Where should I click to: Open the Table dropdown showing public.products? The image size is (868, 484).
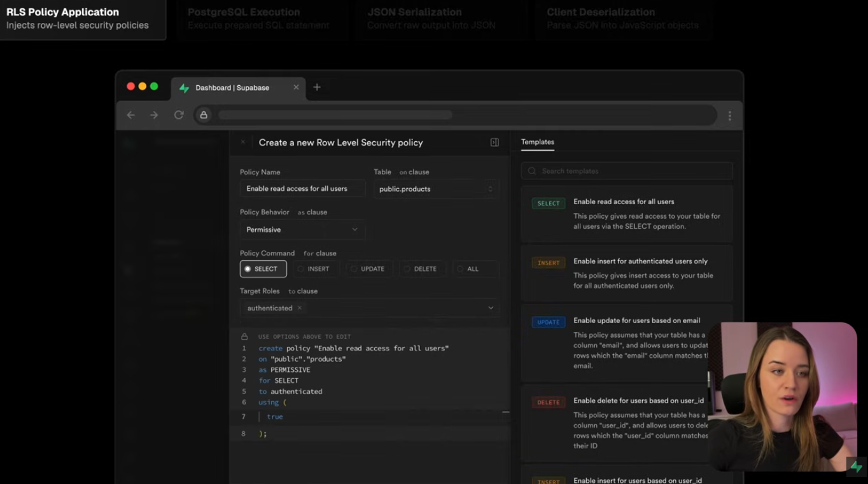[x=437, y=189]
